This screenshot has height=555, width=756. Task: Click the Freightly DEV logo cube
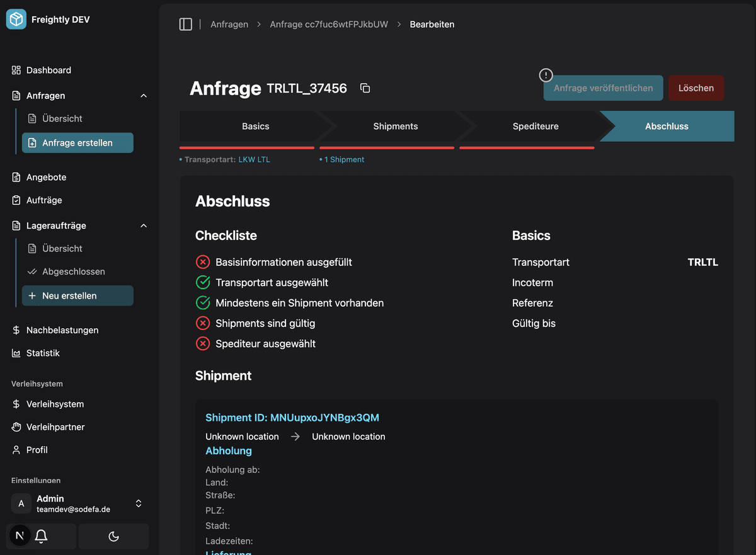tap(16, 20)
